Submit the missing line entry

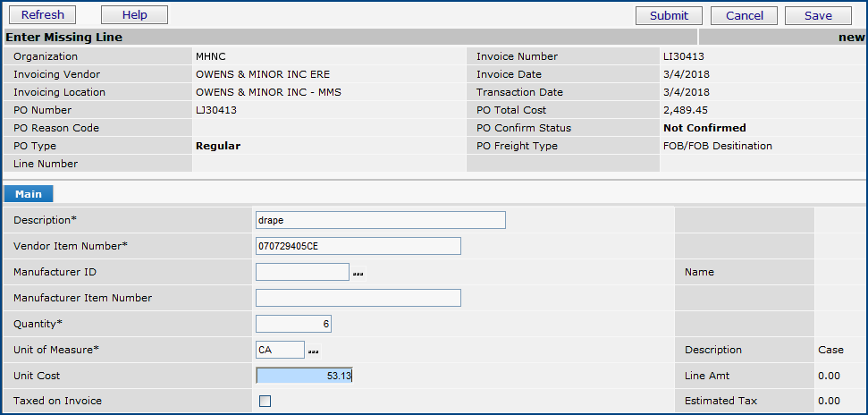(x=669, y=15)
